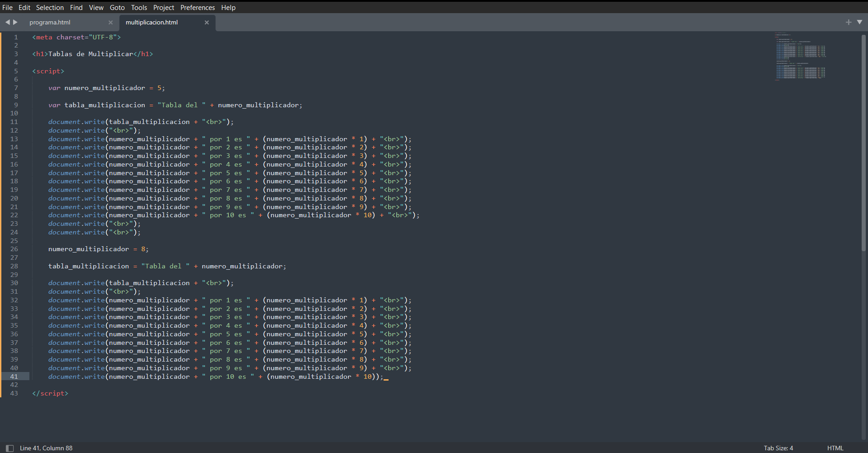Change Tab Size: 4 setting

[x=778, y=448]
